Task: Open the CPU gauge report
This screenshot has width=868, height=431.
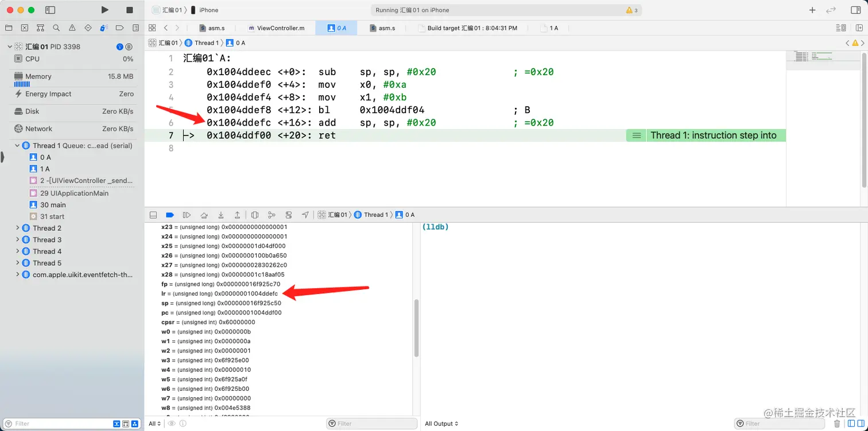Action: coord(72,59)
